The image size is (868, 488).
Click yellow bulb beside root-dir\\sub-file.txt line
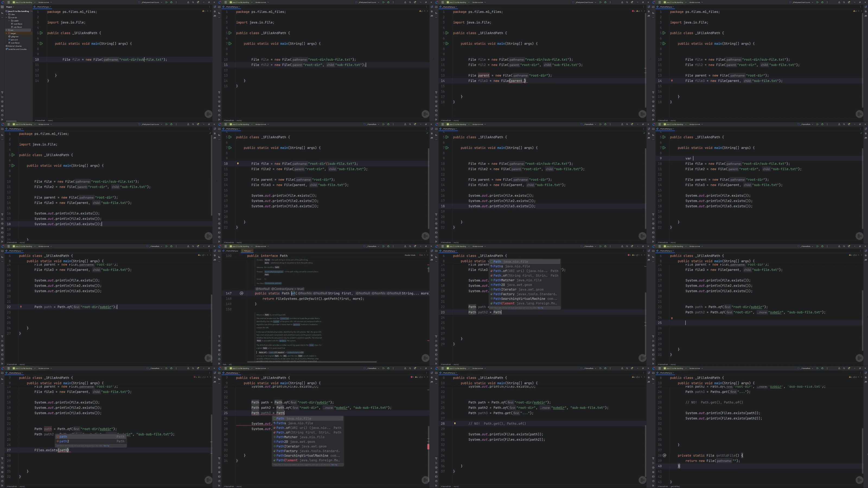[x=238, y=164]
